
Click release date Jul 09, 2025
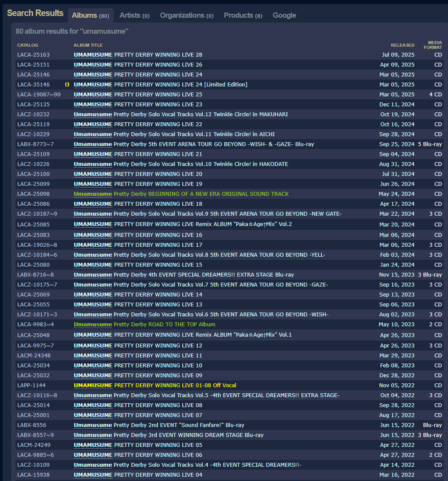pyautogui.click(x=398, y=54)
